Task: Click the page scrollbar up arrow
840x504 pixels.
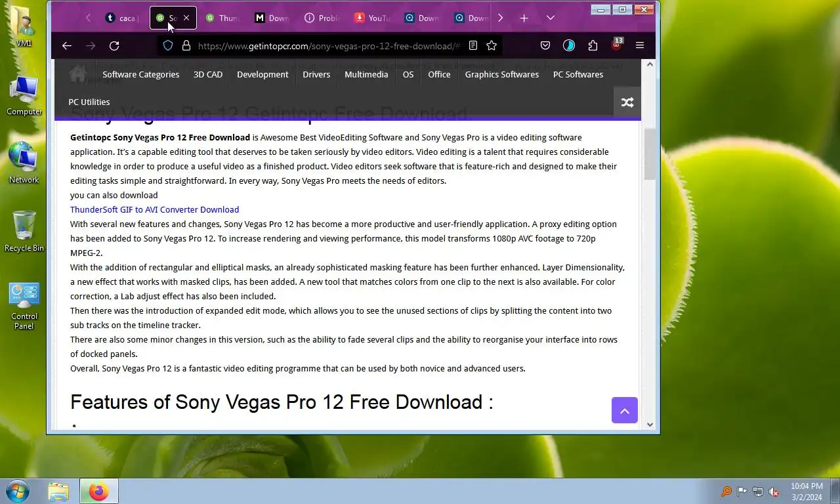Action: (650, 64)
